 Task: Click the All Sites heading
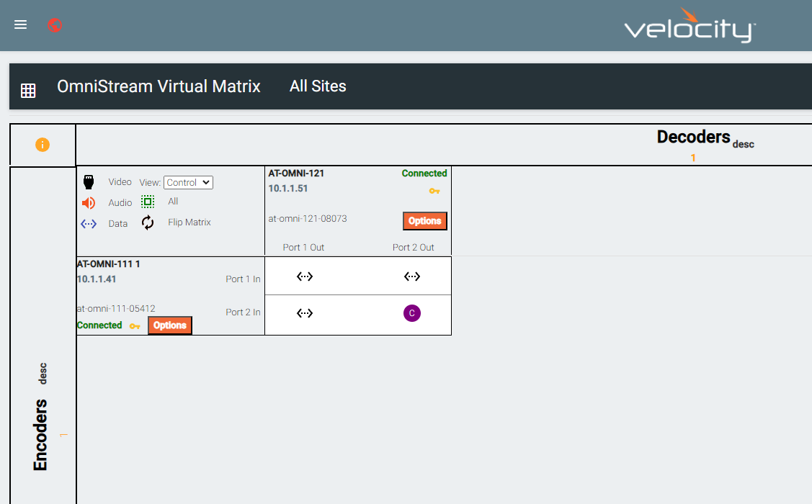click(318, 86)
